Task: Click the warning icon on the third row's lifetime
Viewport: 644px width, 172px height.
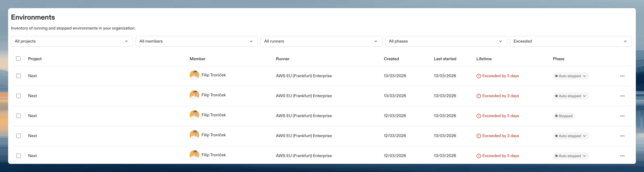Action: tap(479, 116)
